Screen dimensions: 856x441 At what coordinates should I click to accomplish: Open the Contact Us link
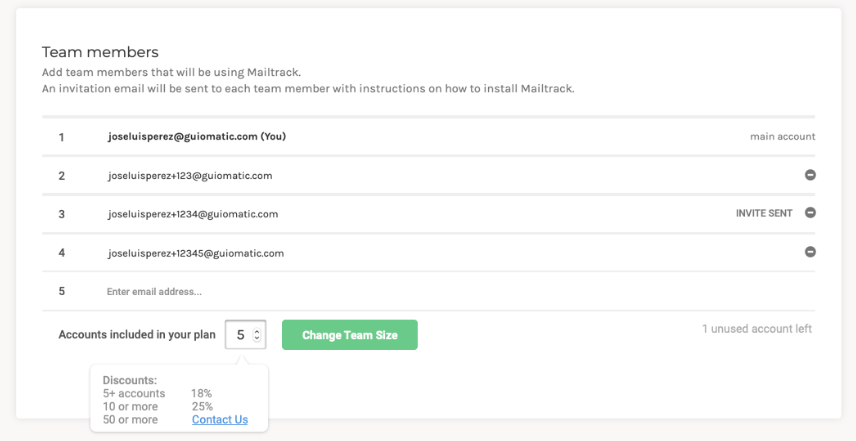point(219,420)
